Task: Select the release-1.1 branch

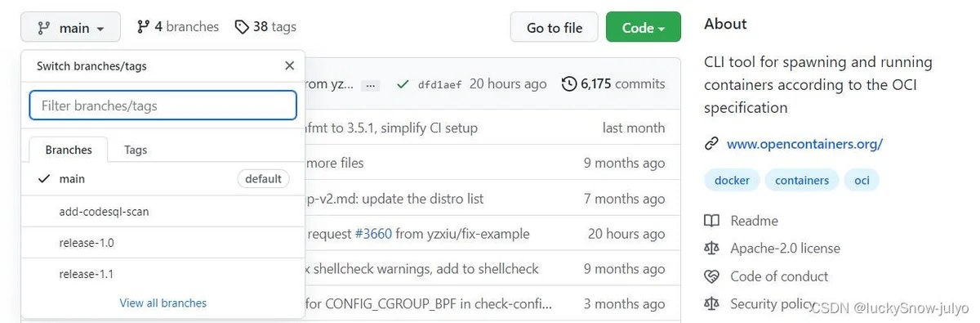Action: [x=163, y=274]
